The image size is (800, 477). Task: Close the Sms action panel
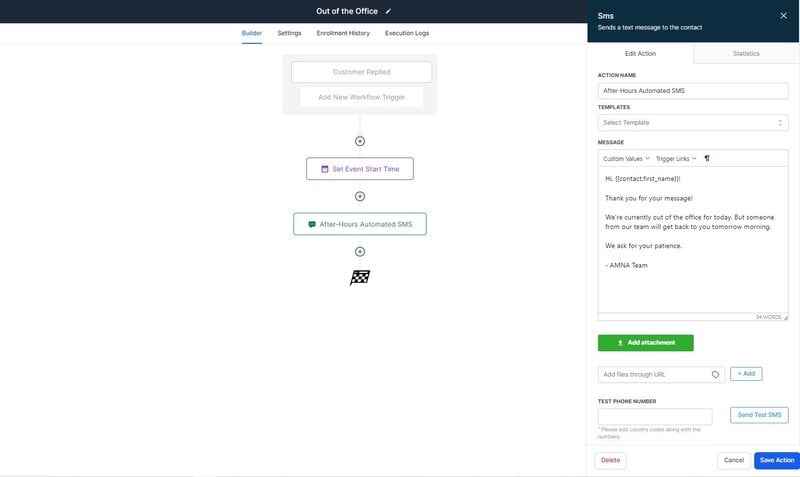click(783, 16)
